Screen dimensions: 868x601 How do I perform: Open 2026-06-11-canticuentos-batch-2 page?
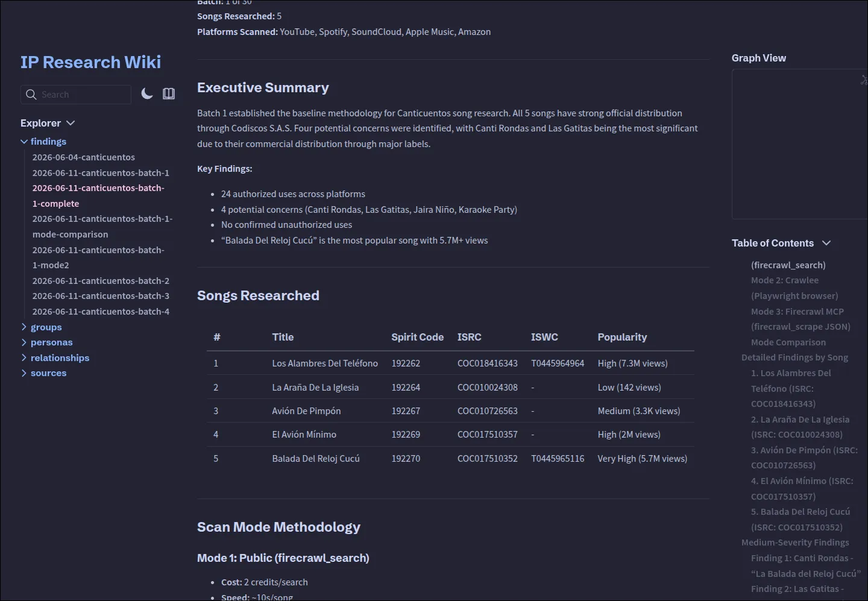tap(101, 281)
